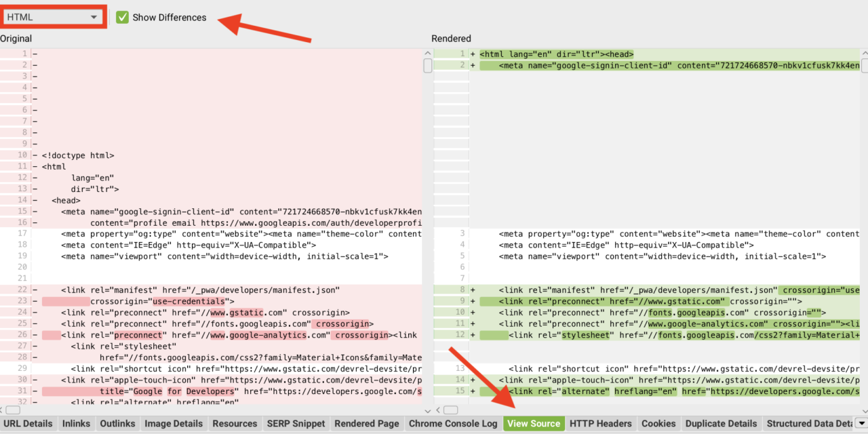Click the plus marker beside Rendered line 9
This screenshot has height=434, width=868.
click(x=473, y=301)
